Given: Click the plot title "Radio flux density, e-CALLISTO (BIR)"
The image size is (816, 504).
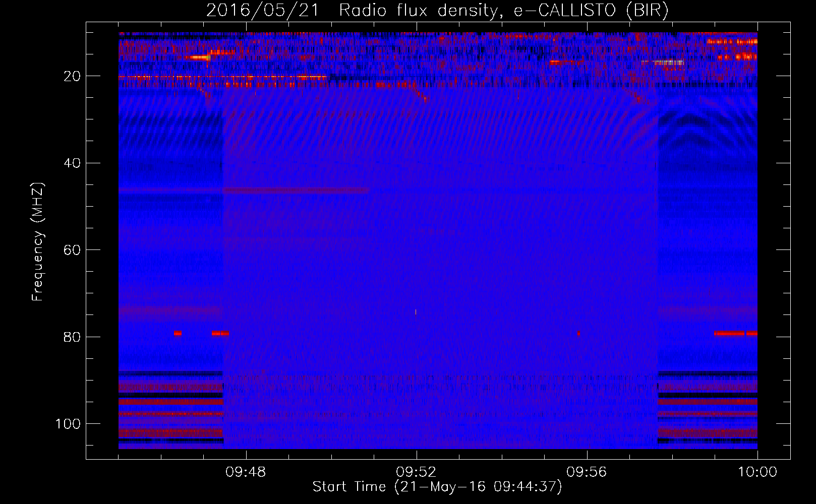Looking at the screenshot, I should click(x=503, y=11).
